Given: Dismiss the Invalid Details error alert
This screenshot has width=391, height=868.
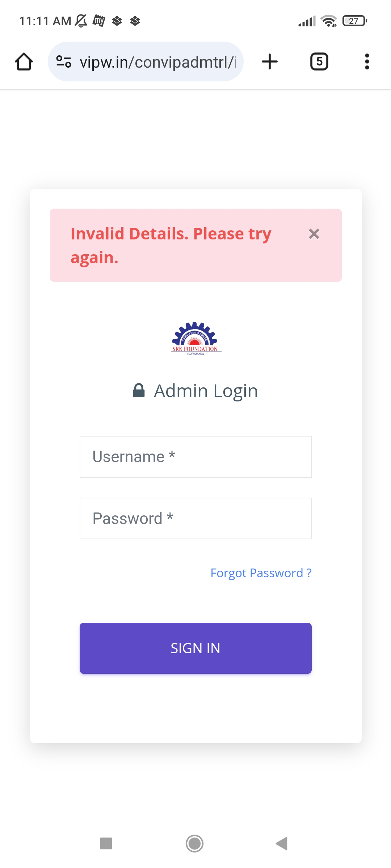Looking at the screenshot, I should coord(314,234).
